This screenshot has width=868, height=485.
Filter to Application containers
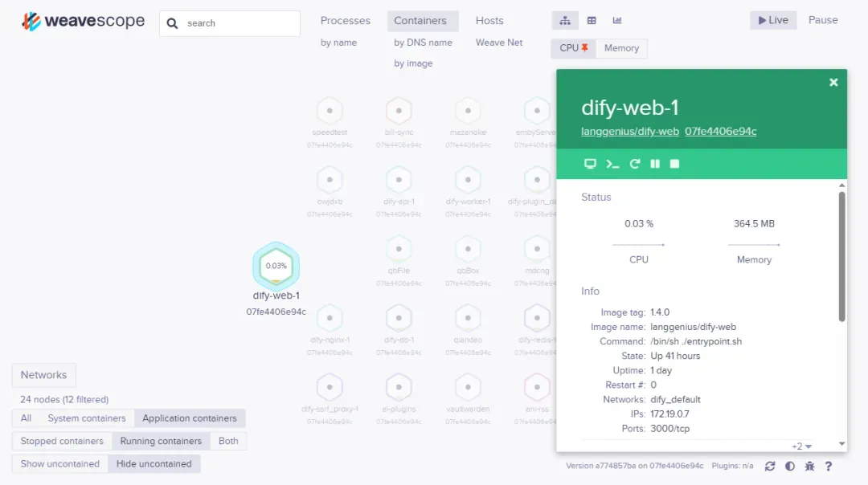pyautogui.click(x=190, y=418)
